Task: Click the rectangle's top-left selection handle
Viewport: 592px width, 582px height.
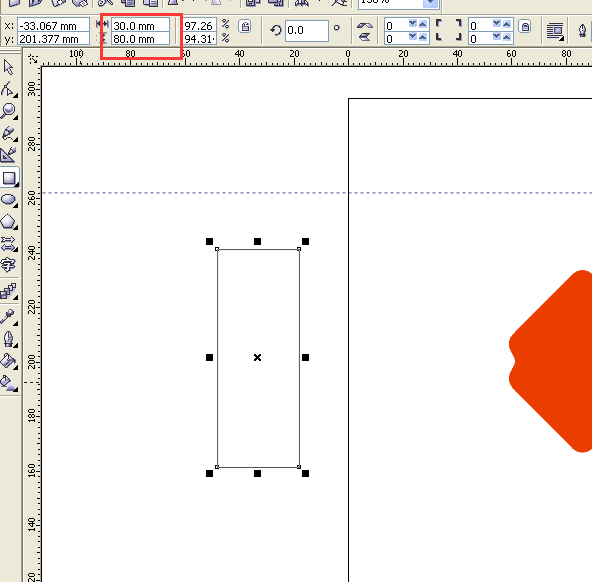Action: pyautogui.click(x=210, y=242)
